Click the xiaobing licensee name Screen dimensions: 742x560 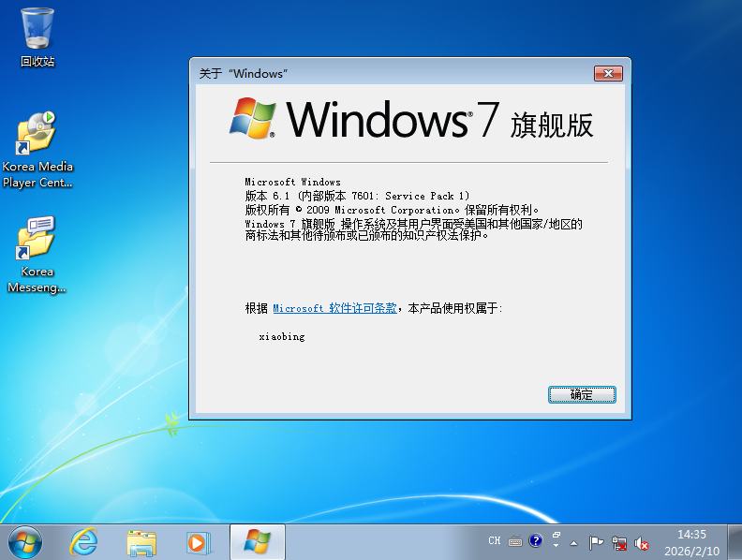(282, 337)
